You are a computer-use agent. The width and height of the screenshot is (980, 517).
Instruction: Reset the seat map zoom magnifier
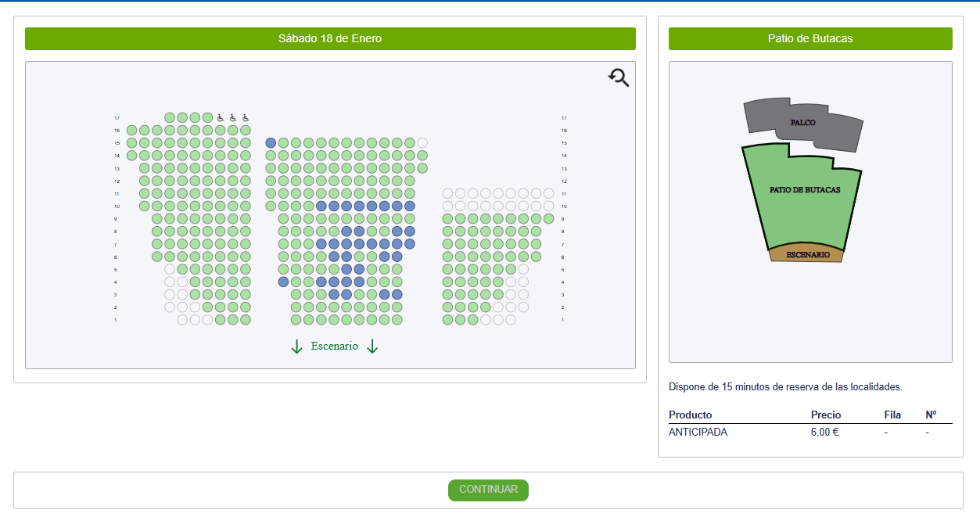[x=619, y=77]
